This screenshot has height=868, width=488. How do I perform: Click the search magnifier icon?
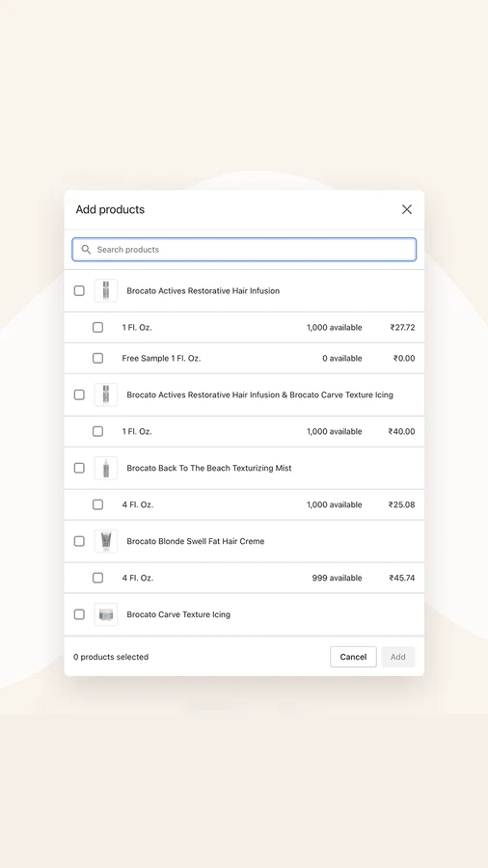[x=86, y=250]
